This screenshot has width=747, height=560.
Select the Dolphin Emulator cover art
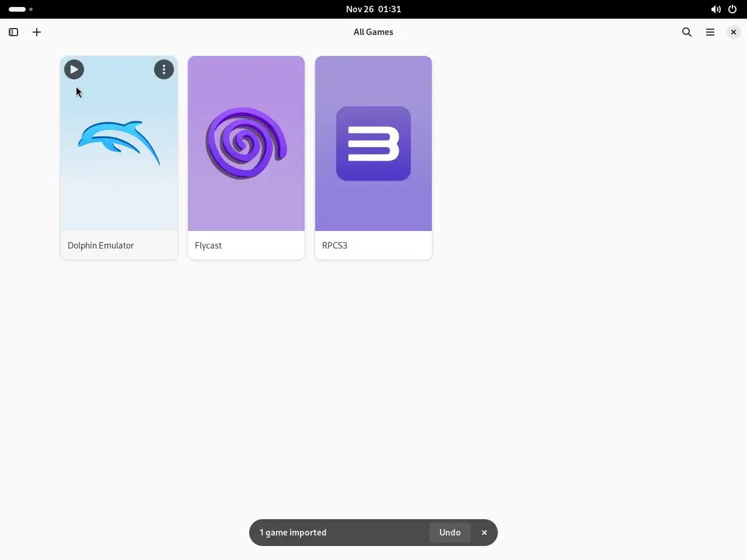[x=119, y=143]
